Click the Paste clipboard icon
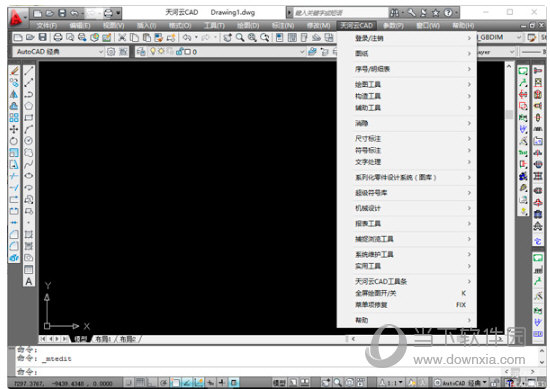The height and width of the screenshot is (389, 550). 147,37
